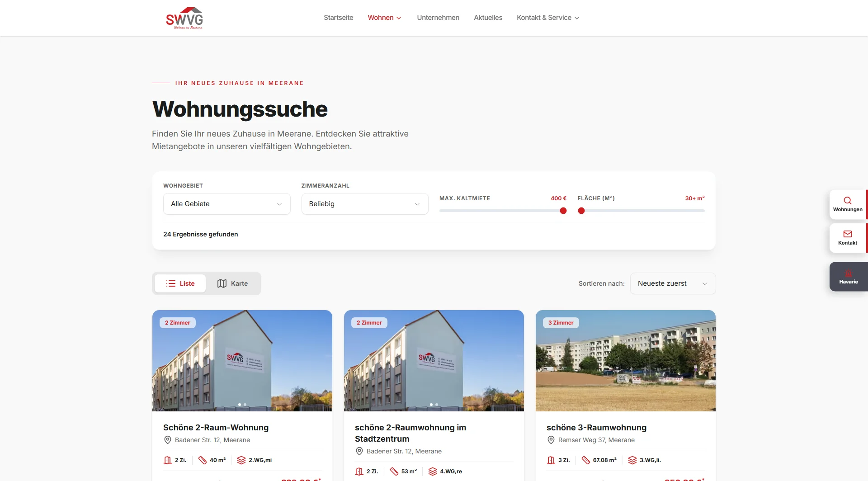Click '24 Ergebnisse gefunden' text

201,234
